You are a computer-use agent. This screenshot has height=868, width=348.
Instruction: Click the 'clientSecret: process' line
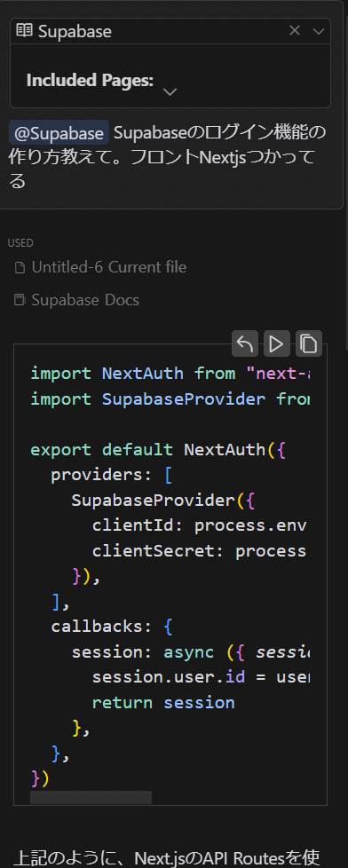[x=200, y=551]
